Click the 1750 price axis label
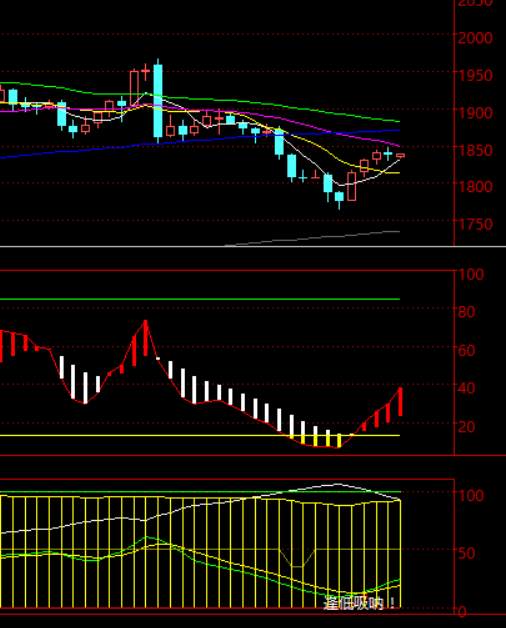 (475, 224)
